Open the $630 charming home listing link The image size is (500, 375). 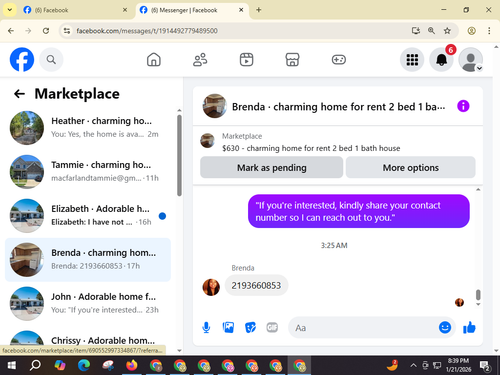pyautogui.click(x=311, y=148)
